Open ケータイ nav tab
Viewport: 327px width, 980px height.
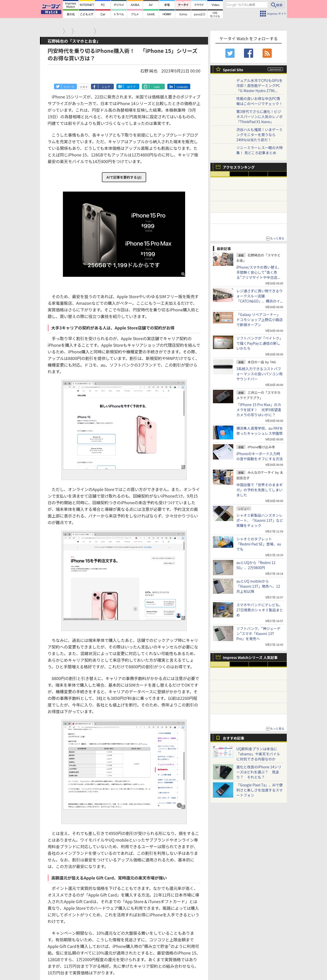click(183, 5)
